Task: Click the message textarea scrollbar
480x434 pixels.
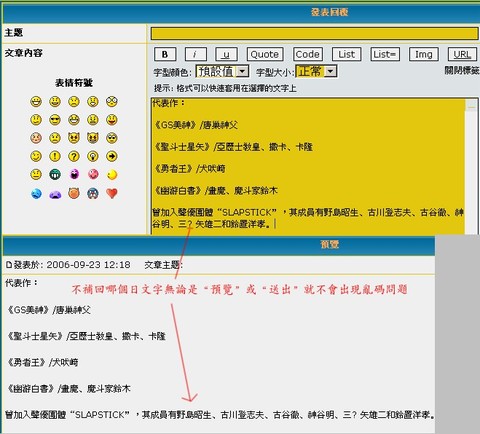Action: [x=472, y=167]
